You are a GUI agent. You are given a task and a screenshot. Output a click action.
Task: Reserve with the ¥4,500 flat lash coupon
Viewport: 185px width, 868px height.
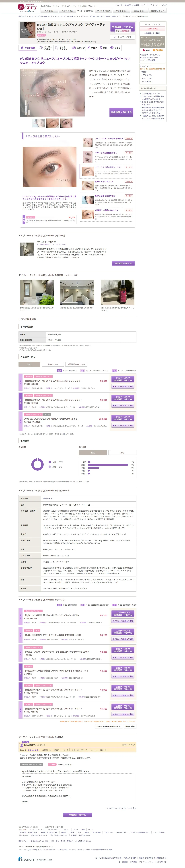pos(123,669)
